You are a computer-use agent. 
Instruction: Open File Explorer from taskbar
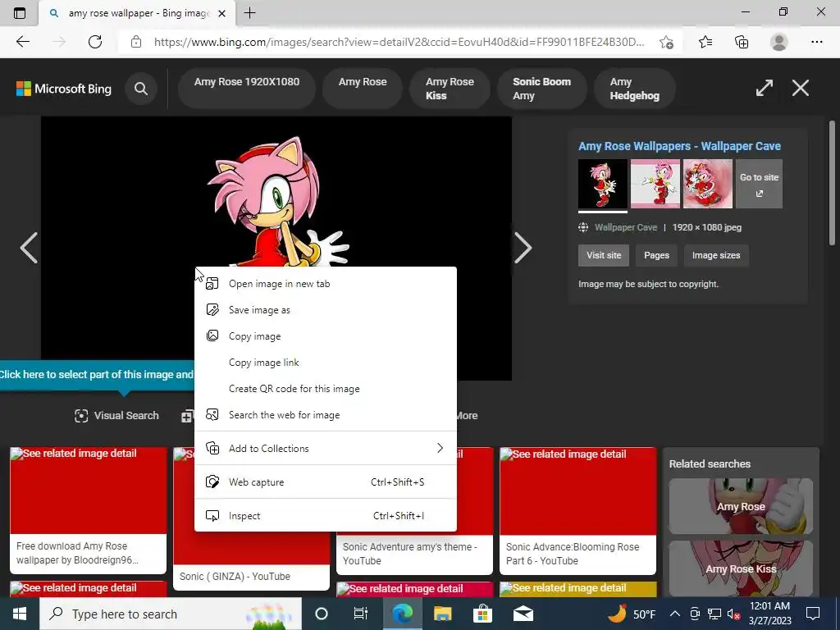click(442, 614)
